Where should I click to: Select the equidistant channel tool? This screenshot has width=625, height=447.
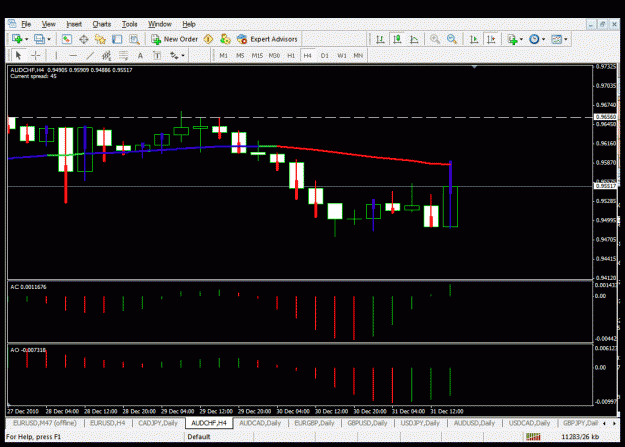click(x=106, y=55)
